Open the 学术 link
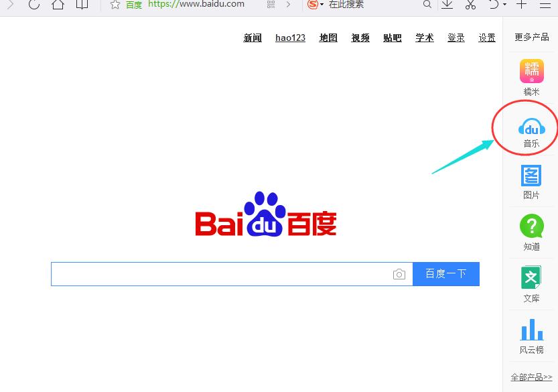This screenshot has height=392, width=558. [424, 38]
